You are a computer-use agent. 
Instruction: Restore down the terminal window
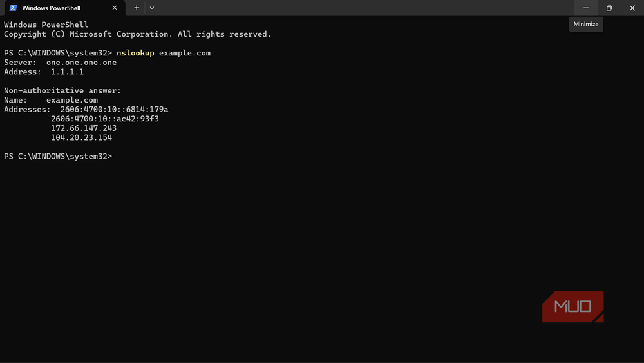tap(609, 8)
